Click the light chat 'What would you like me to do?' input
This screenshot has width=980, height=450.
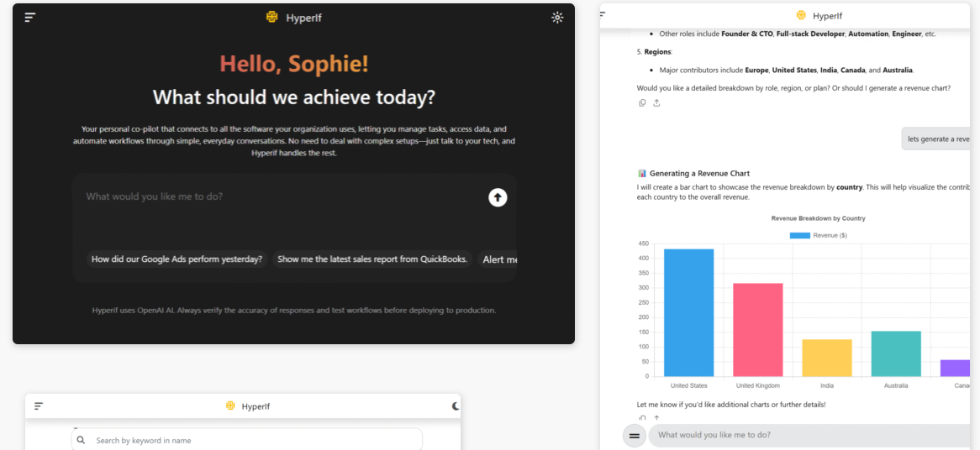coord(807,436)
